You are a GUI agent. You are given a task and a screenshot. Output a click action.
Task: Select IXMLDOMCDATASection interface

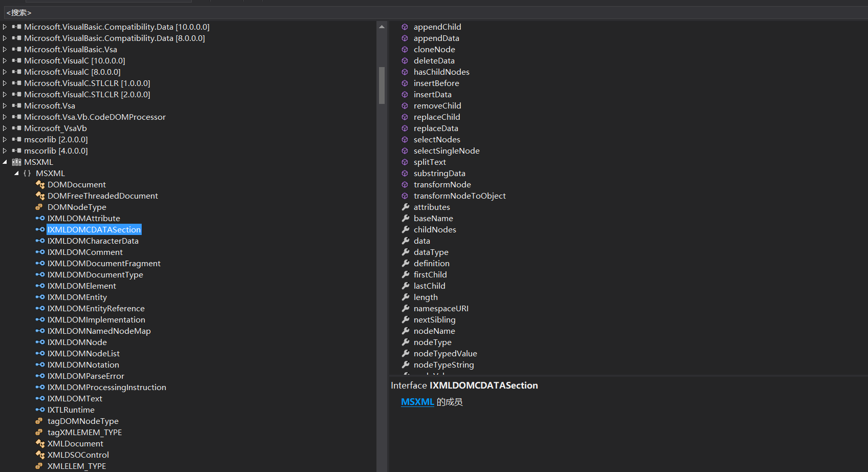(94, 229)
